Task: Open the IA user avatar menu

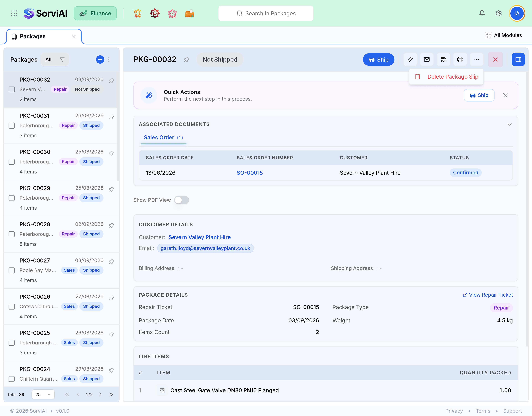Action: 517,13
